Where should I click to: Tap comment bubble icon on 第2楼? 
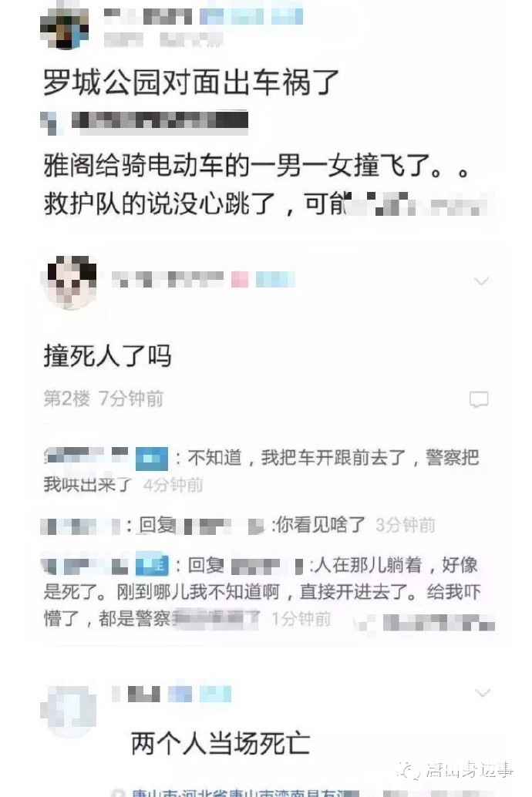point(479,399)
